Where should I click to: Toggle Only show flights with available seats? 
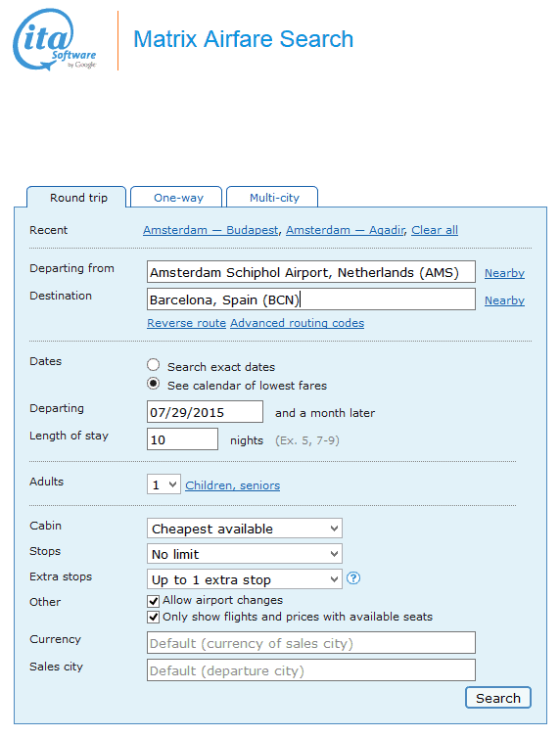tap(154, 618)
